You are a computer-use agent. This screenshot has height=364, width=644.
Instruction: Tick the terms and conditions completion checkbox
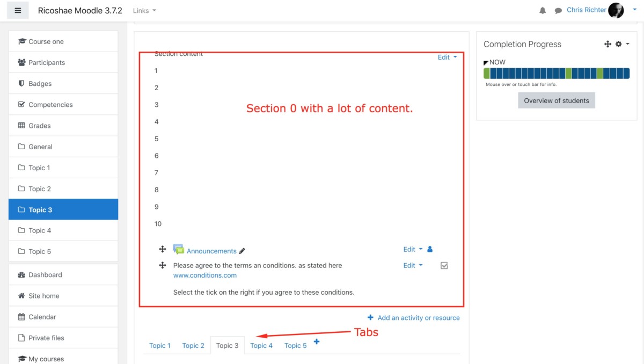click(444, 265)
